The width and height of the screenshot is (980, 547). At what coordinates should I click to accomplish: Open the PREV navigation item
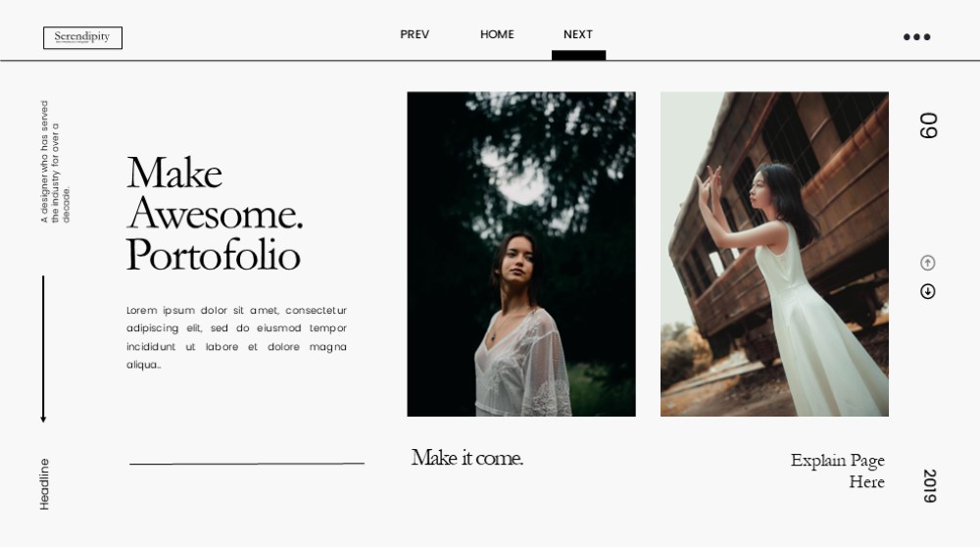point(415,34)
